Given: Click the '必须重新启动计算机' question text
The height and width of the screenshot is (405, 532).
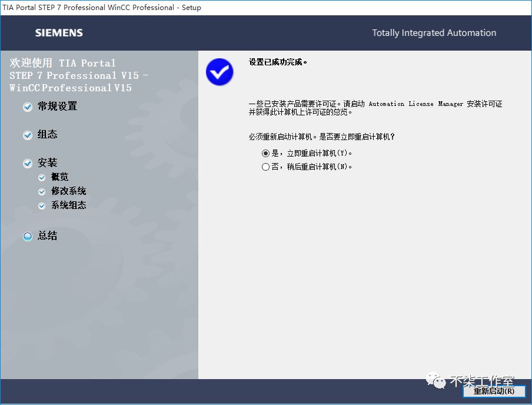Looking at the screenshot, I should click(322, 137).
